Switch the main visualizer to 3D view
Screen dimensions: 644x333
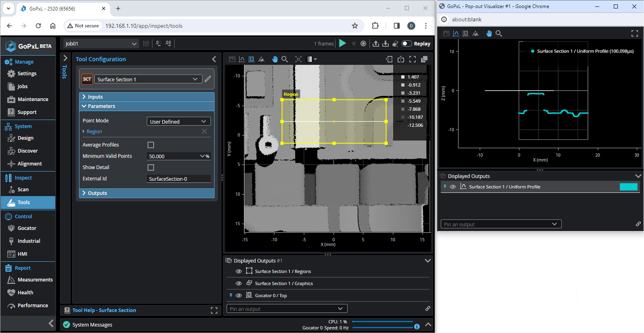pyautogui.click(x=261, y=59)
